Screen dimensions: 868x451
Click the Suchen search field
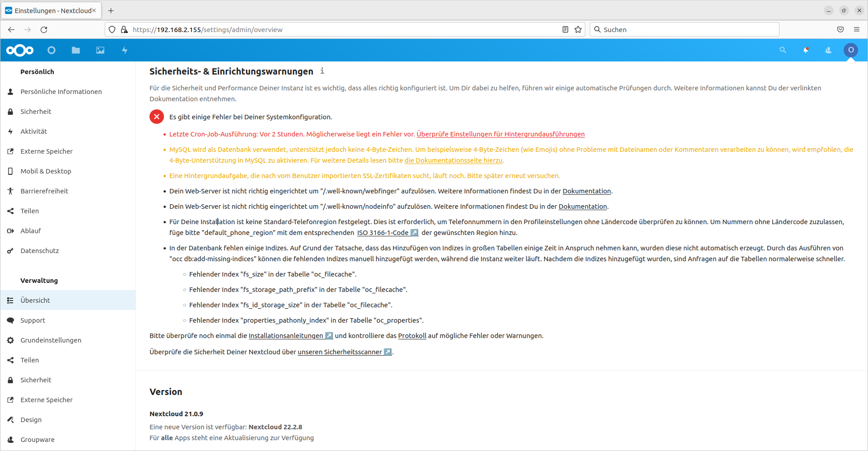pos(685,29)
